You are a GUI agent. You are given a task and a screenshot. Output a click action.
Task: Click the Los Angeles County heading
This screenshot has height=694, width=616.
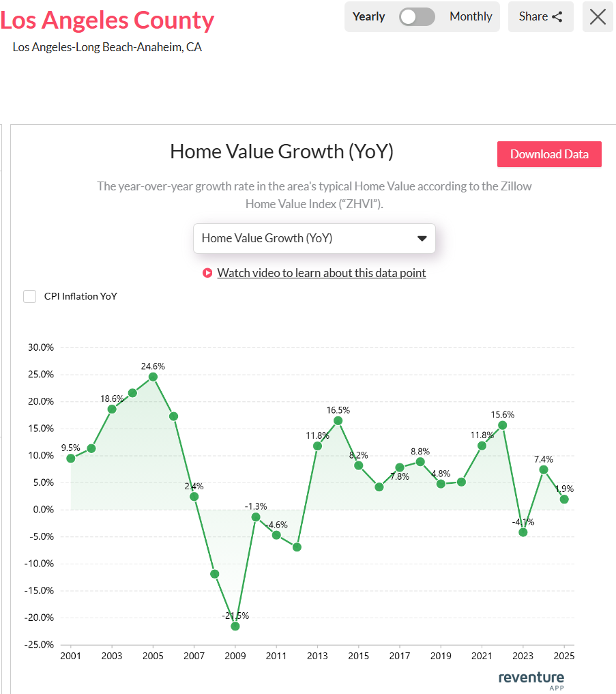107,20
